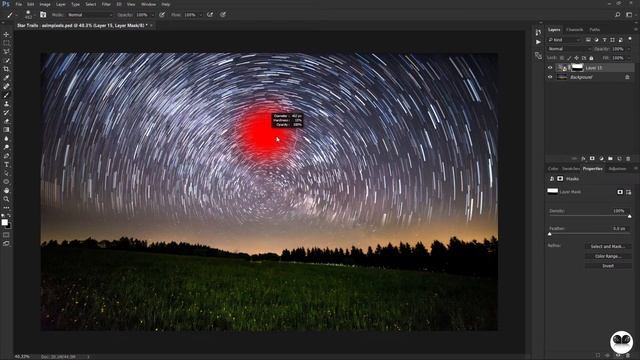
Task: Toggle lock position icon
Action: (x=577, y=58)
